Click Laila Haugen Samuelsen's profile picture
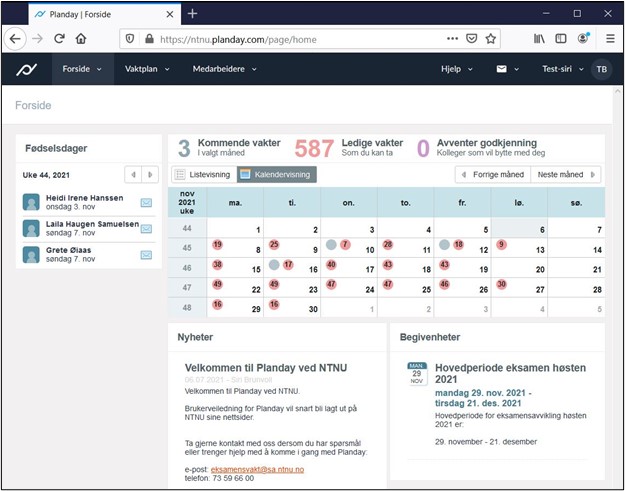625x491 pixels. (31, 228)
